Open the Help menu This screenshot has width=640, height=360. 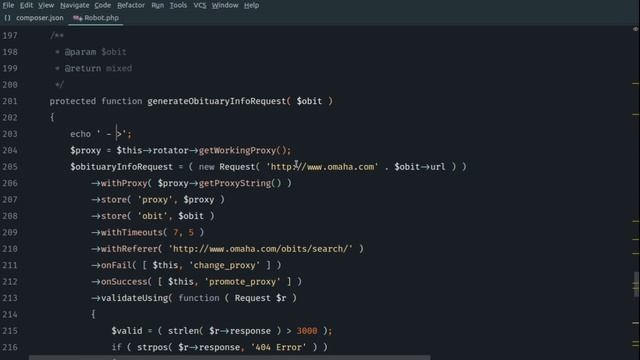(251, 5)
